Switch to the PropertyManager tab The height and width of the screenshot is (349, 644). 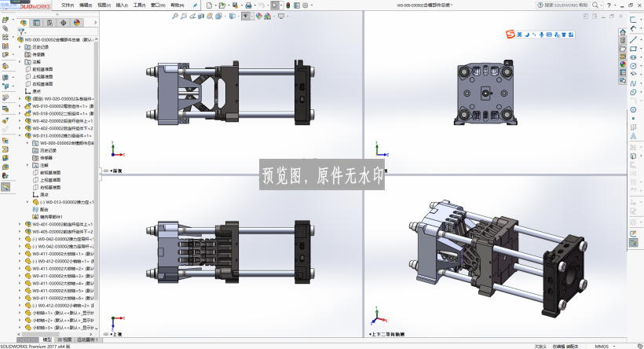(x=37, y=23)
